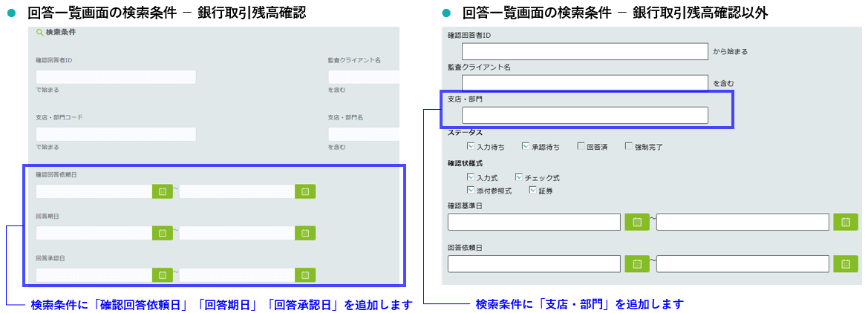This screenshot has height=313, width=868.
Task: Toggle the 添付参照式 format checkbox
Action: pyautogui.click(x=471, y=190)
